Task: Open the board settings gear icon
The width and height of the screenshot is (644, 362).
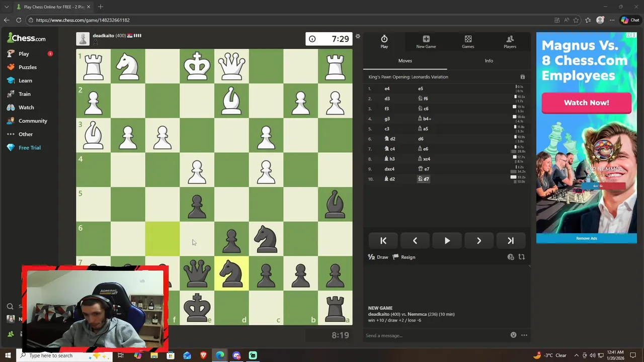Action: click(358, 36)
